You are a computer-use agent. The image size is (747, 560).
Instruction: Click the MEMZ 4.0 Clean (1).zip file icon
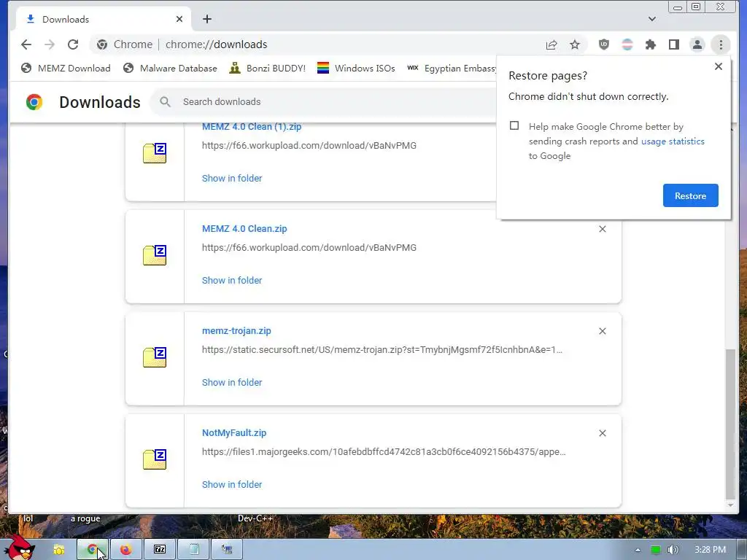pos(155,153)
